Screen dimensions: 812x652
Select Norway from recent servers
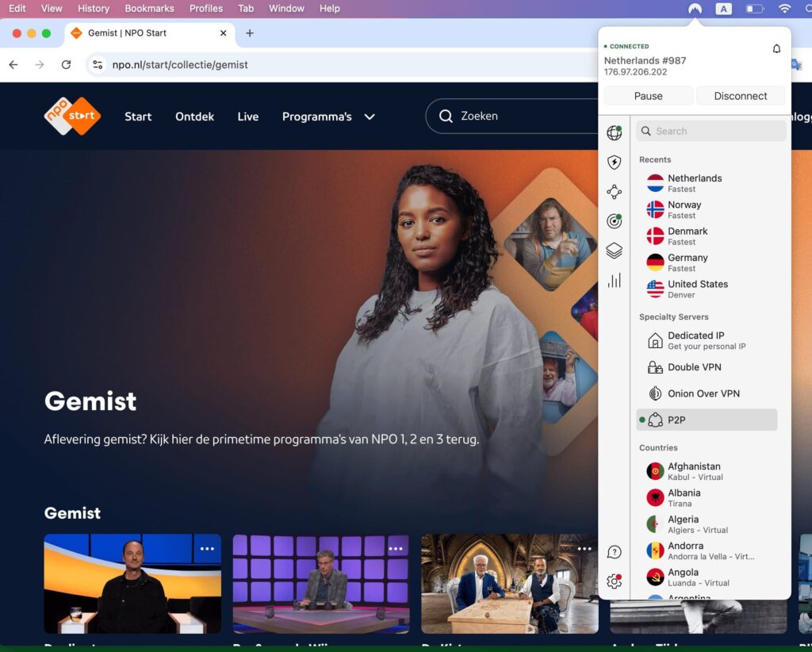point(684,209)
